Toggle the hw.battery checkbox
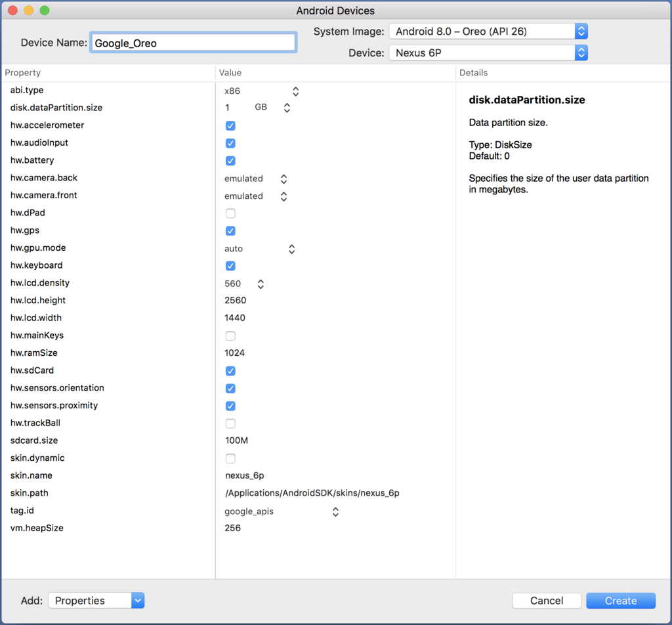 [230, 161]
